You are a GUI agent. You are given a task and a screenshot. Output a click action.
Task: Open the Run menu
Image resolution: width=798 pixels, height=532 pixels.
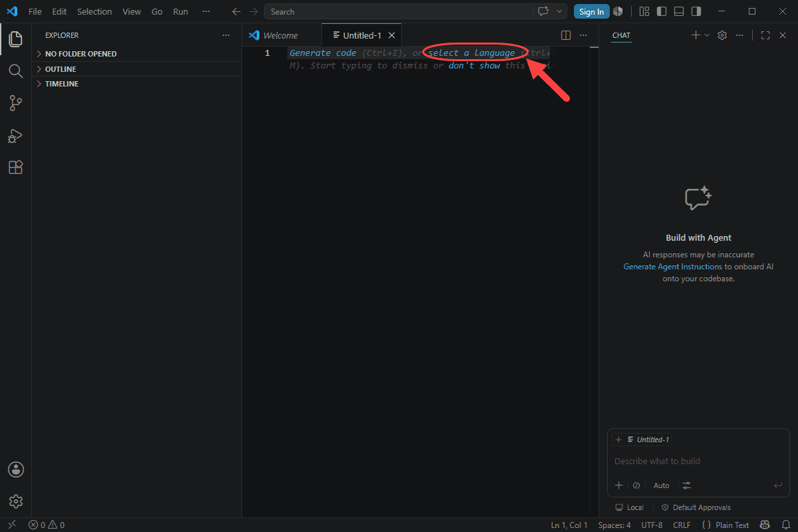[180, 11]
